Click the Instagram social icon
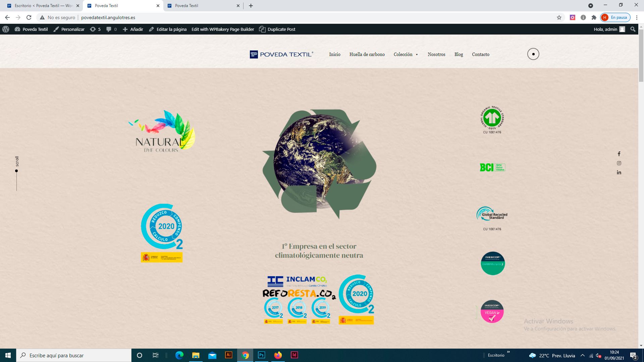 [x=619, y=163]
